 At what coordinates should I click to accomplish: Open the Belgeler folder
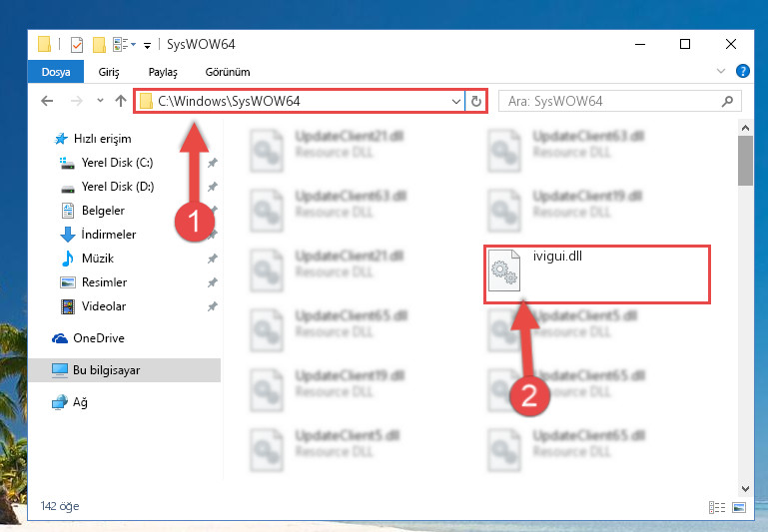[x=103, y=211]
